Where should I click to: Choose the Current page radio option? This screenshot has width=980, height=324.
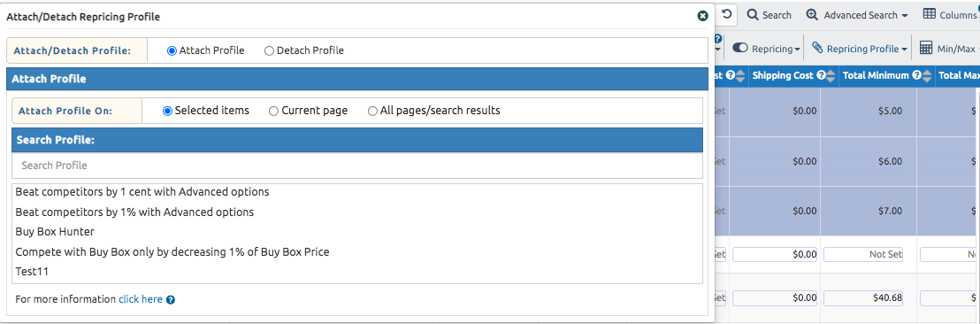click(x=274, y=111)
